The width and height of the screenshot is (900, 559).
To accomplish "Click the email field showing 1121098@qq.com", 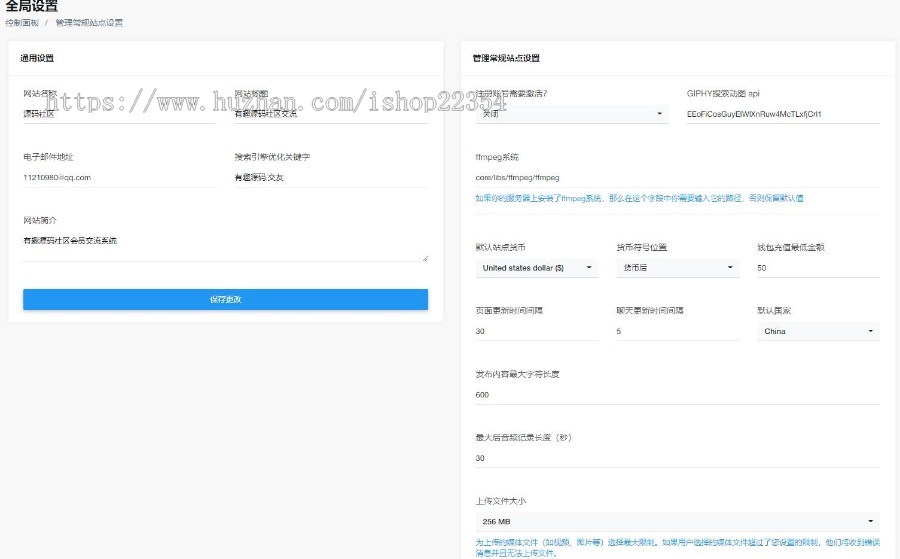I will [x=119, y=177].
